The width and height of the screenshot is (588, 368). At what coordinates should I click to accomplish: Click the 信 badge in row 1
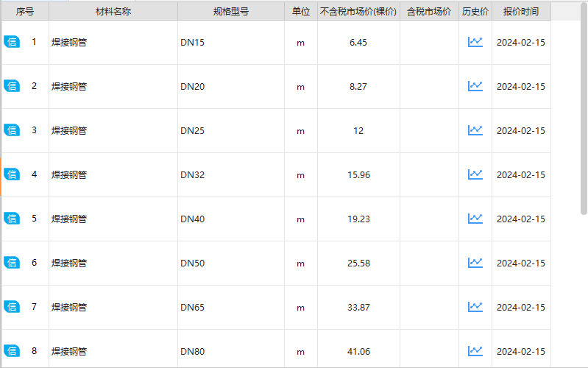click(x=12, y=42)
